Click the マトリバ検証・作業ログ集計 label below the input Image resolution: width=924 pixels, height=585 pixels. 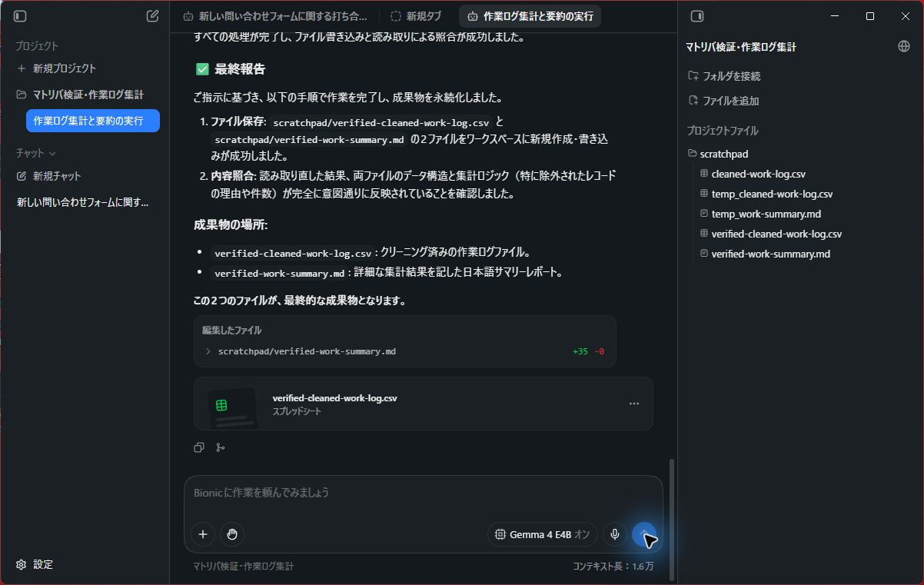pos(243,567)
